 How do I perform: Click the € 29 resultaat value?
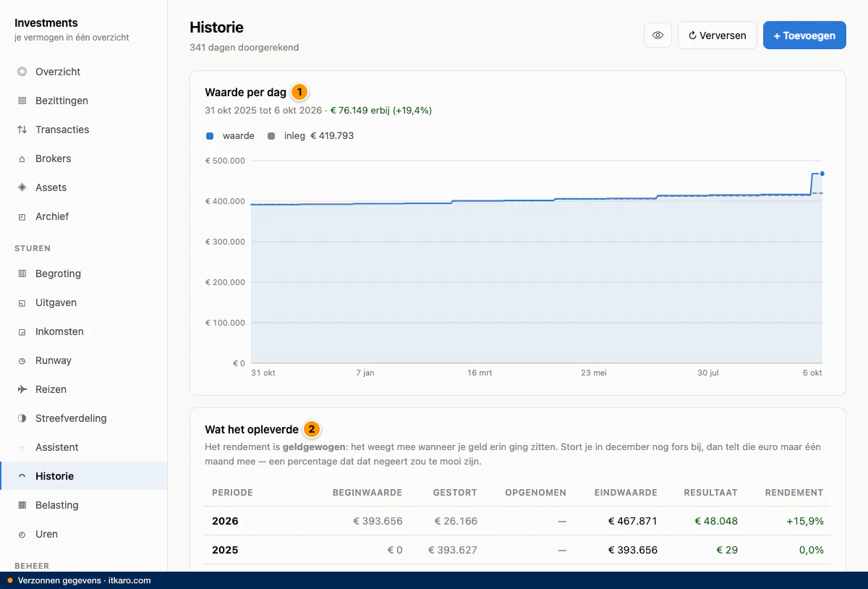(726, 550)
